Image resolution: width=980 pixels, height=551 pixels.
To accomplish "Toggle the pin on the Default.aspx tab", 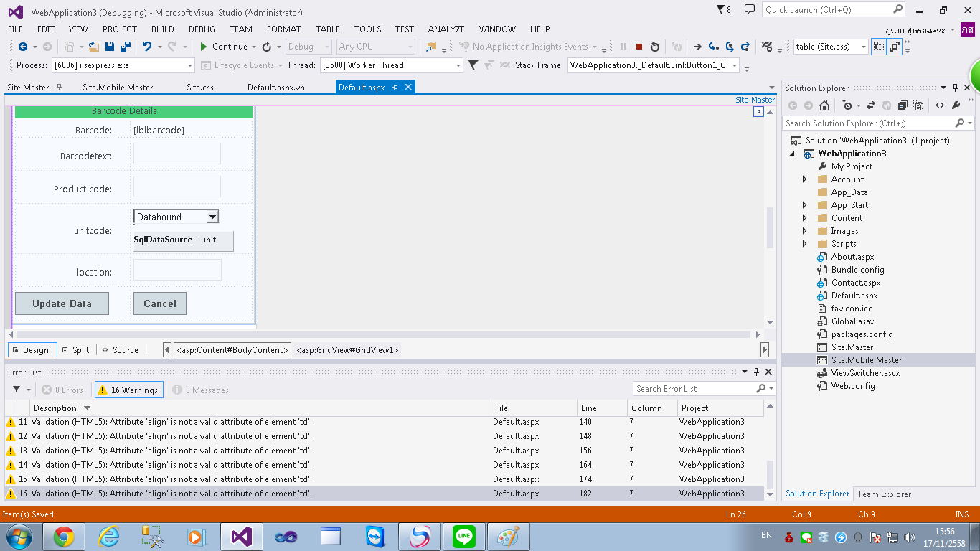I will pyautogui.click(x=395, y=87).
